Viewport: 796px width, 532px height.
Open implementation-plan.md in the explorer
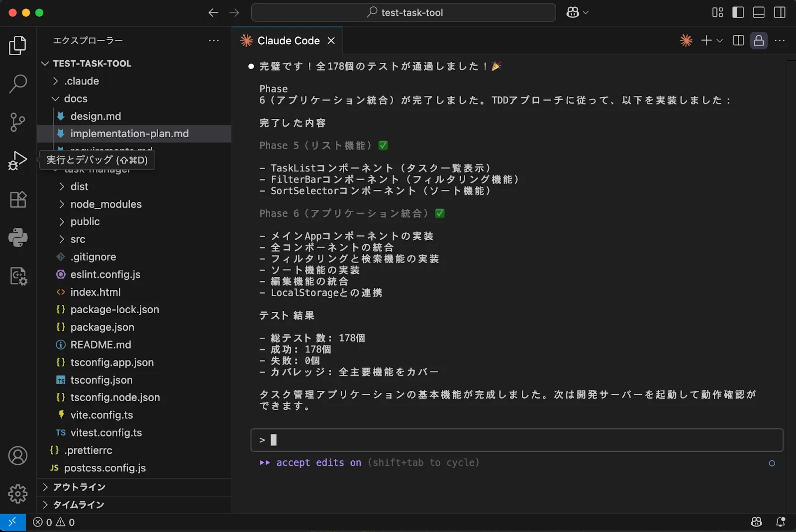129,134
